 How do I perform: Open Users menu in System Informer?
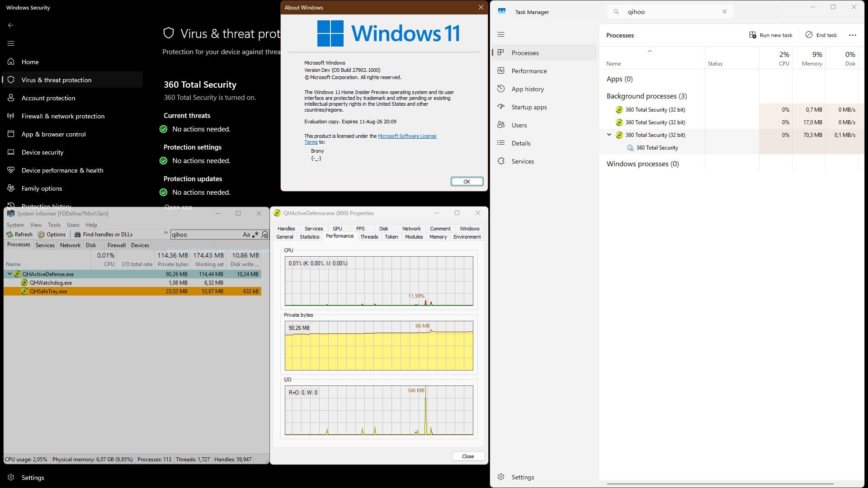(73, 225)
